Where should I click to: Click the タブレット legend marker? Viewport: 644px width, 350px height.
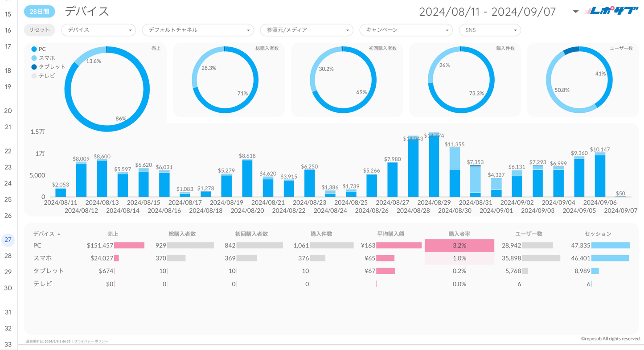[34, 67]
